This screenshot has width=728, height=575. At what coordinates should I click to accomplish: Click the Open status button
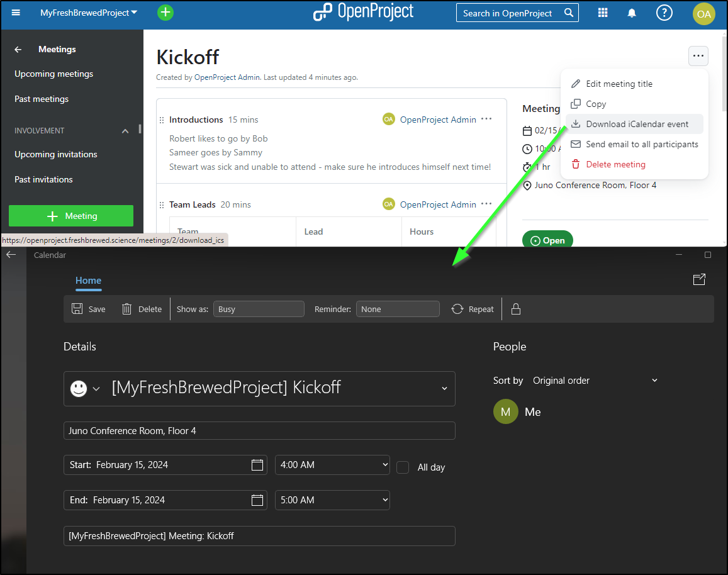coord(547,240)
